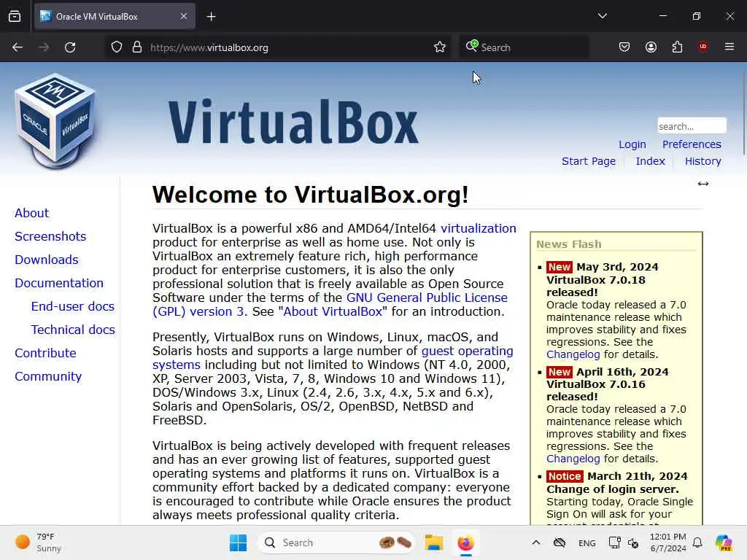Reload the page with the refresh icon

pyautogui.click(x=70, y=47)
